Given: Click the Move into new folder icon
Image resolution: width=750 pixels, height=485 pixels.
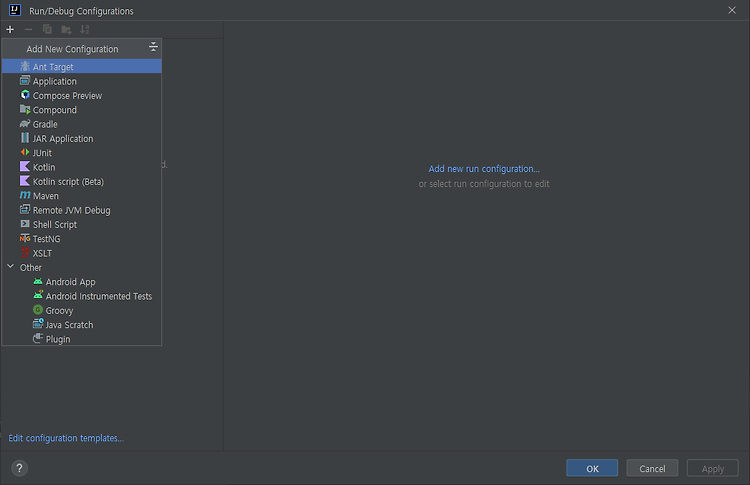Looking at the screenshot, I should [x=66, y=30].
